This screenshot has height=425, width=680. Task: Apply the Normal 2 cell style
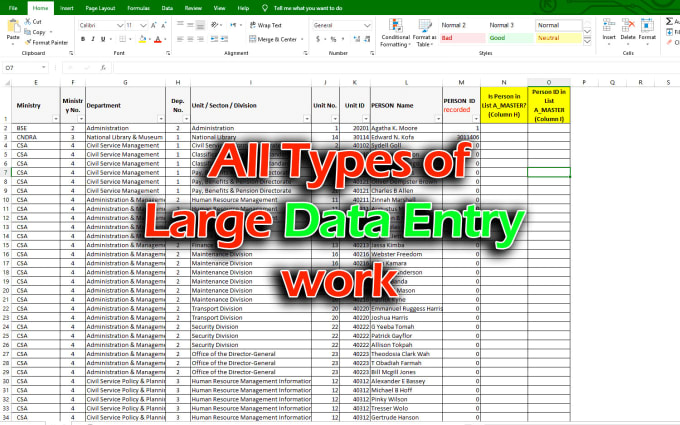click(463, 25)
